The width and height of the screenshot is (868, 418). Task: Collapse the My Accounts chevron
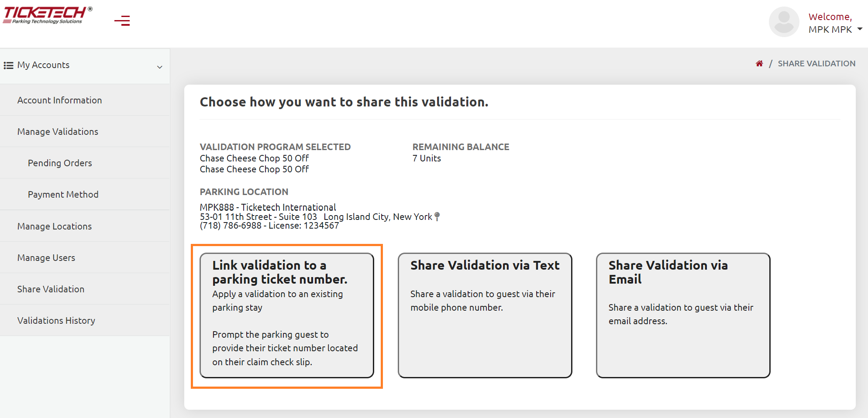pos(160,67)
